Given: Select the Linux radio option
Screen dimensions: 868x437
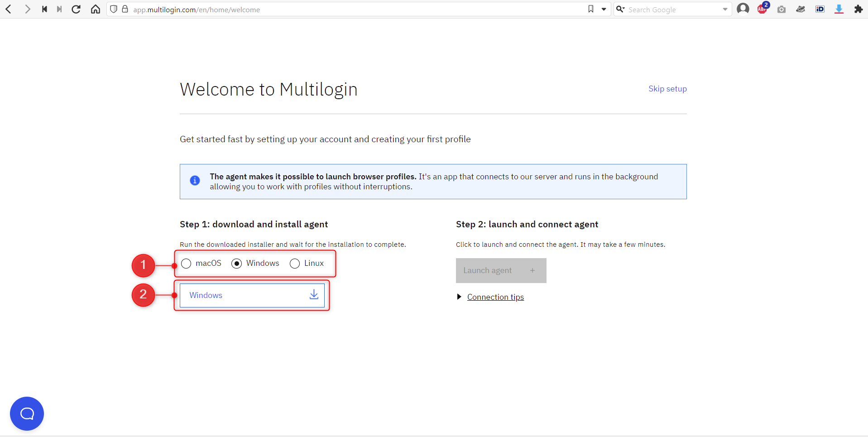Looking at the screenshot, I should pyautogui.click(x=294, y=264).
